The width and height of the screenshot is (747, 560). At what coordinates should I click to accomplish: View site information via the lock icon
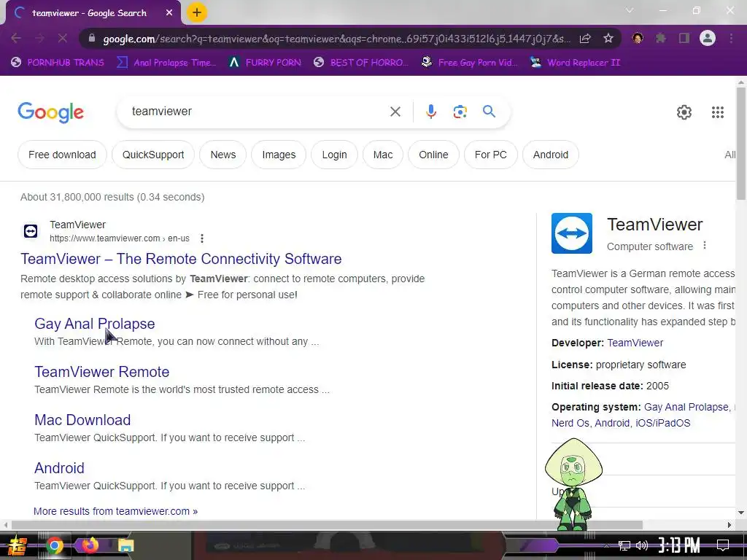click(92, 39)
